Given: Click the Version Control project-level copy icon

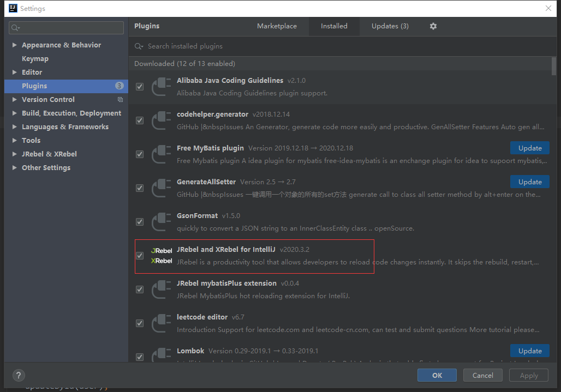Looking at the screenshot, I should (x=120, y=100).
